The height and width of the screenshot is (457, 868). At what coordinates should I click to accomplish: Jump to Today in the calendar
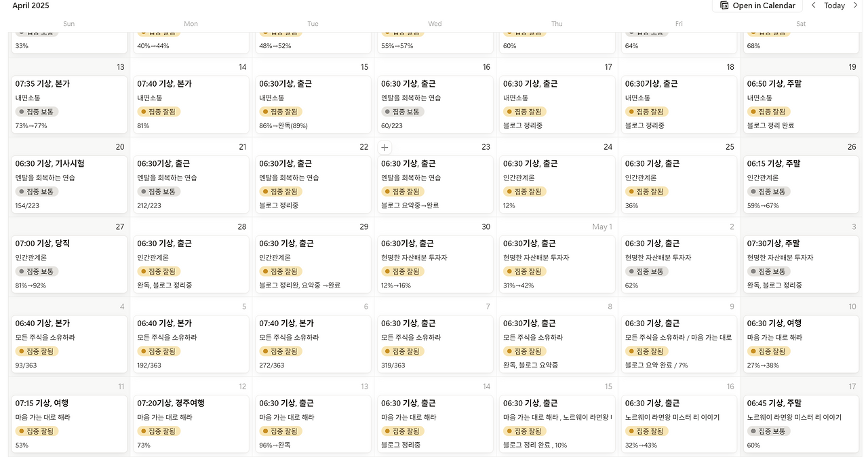point(834,5)
